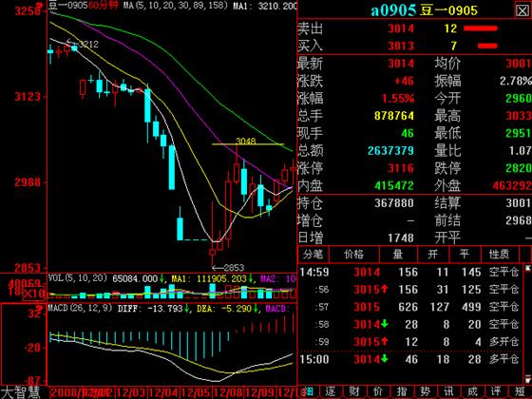Switch to the 逐 tab

[x=331, y=392]
